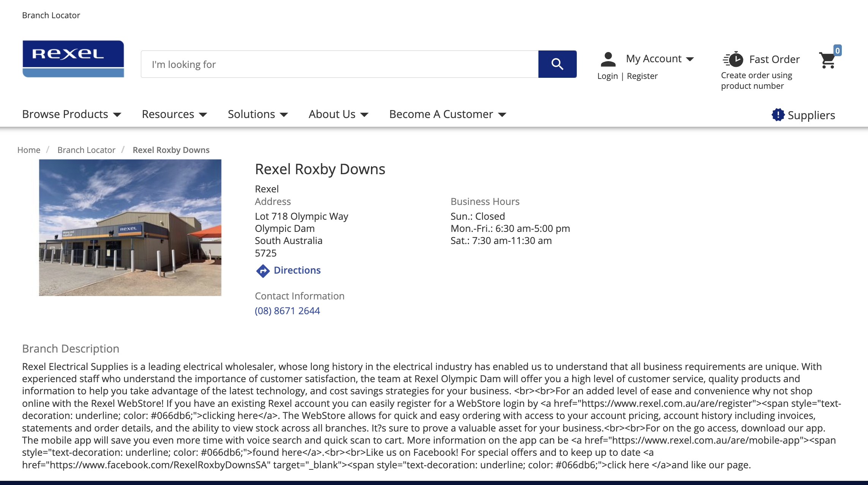
Task: Expand the Solutions dropdown arrow
Action: point(284,115)
